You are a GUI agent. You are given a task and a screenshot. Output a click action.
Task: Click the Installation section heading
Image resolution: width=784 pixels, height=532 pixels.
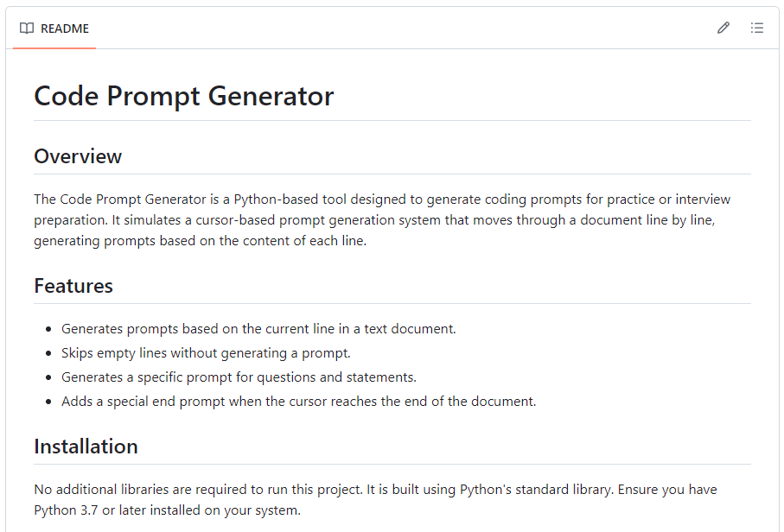86,446
